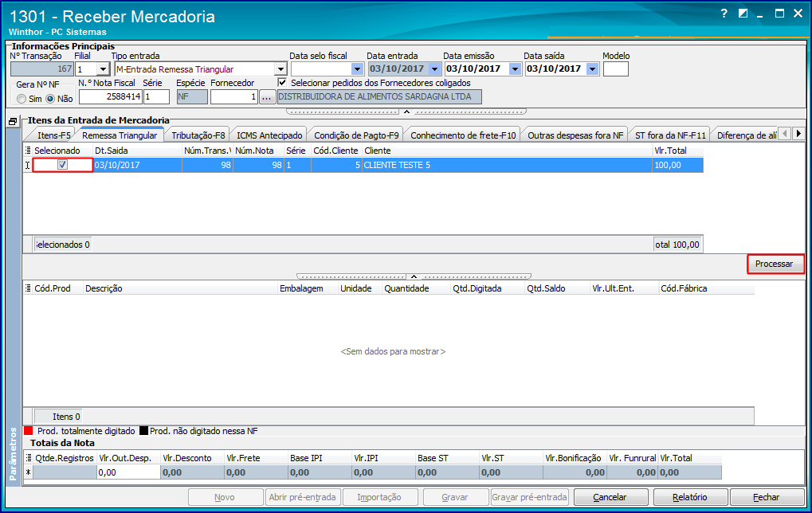
Task: Click DISTRIBUIDORA DE ALIMENTOS SARDAGNA LTDA field
Action: (x=379, y=97)
